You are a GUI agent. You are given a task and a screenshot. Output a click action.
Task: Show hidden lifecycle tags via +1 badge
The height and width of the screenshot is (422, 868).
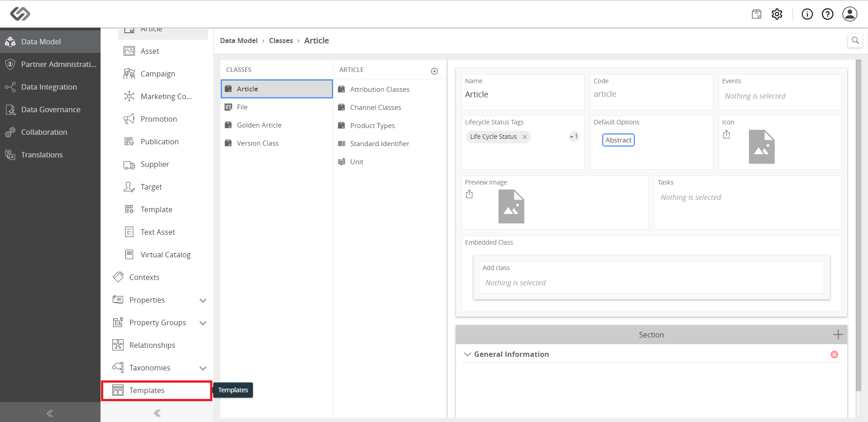574,137
